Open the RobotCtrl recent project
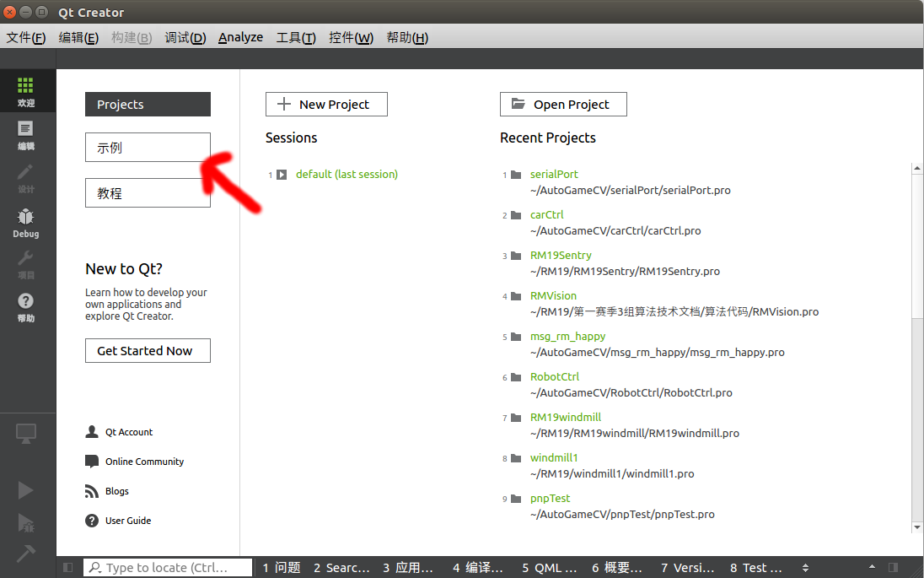 point(555,376)
